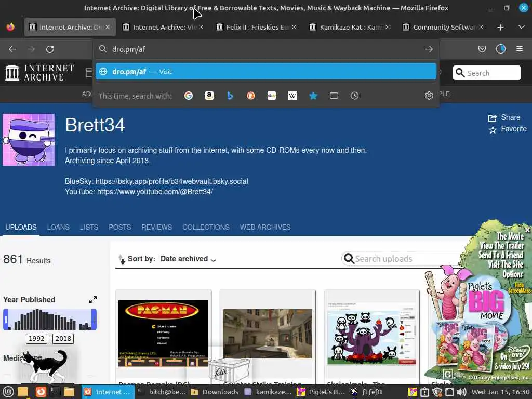This screenshot has width=532, height=399.
Task: Click View The Trailer on Piglet widget
Action: pyautogui.click(x=502, y=245)
